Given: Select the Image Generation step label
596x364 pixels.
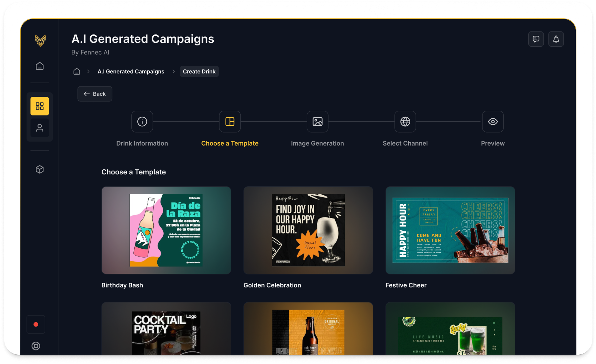Looking at the screenshot, I should coord(317,143).
